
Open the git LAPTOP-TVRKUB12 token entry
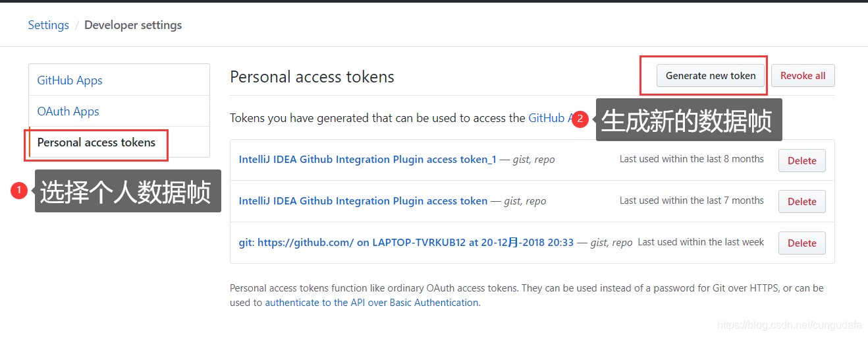click(x=406, y=243)
